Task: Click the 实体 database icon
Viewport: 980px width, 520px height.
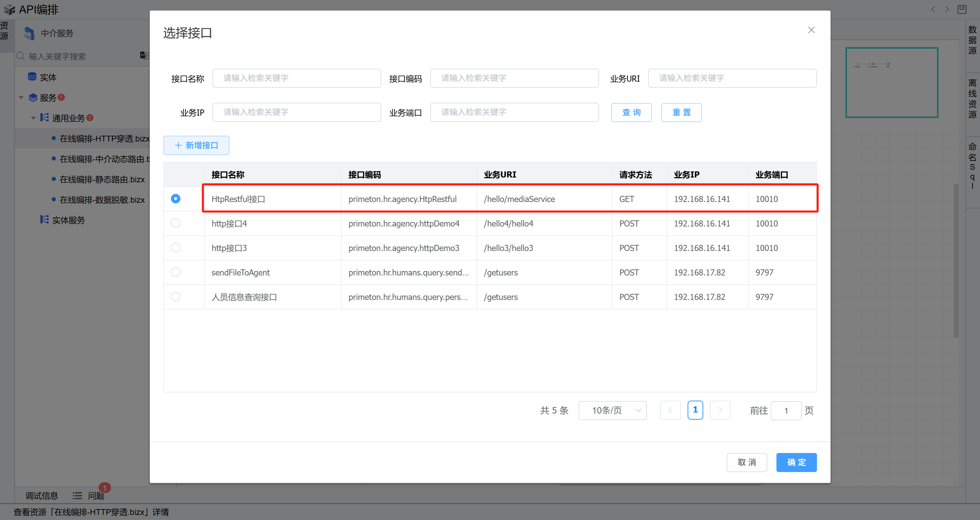Action: [x=32, y=77]
